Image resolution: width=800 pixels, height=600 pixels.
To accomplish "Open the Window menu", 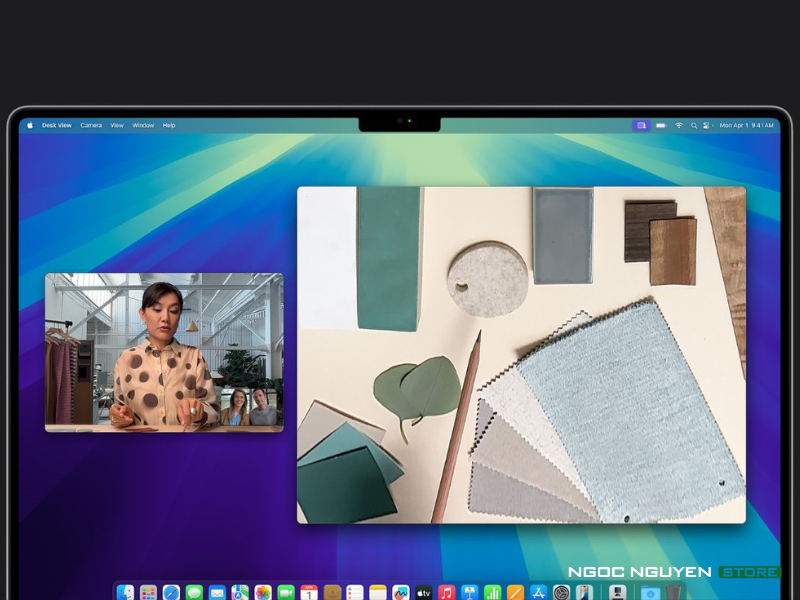I will tap(143, 125).
